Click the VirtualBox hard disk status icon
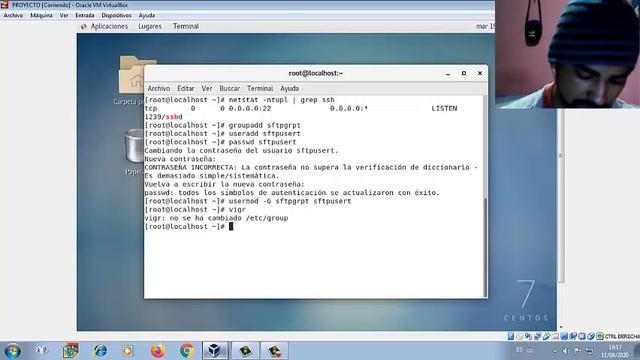Screen dimensions: 640x360 (x=511, y=336)
